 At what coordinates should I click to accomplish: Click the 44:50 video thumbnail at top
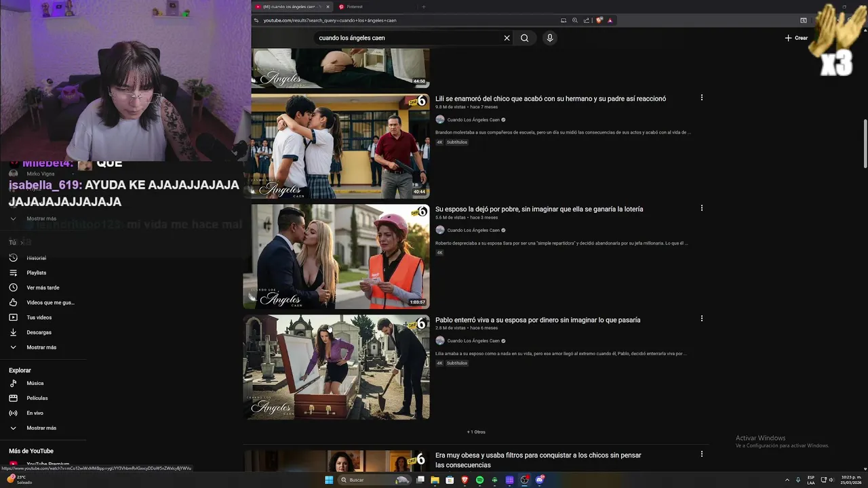coord(340,68)
